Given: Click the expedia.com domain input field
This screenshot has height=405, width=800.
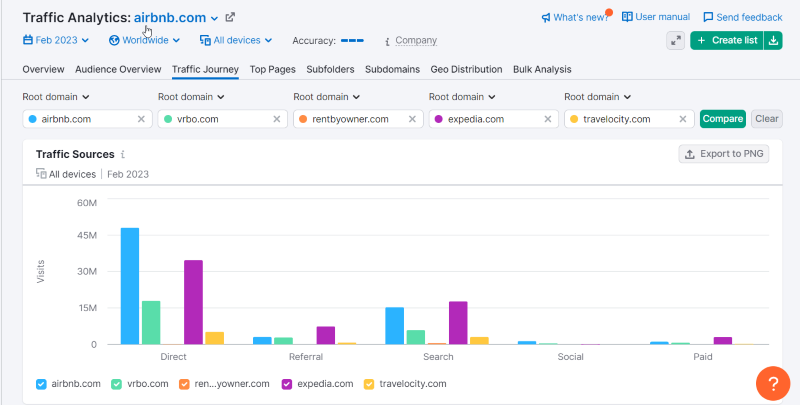Looking at the screenshot, I should pyautogui.click(x=493, y=119).
